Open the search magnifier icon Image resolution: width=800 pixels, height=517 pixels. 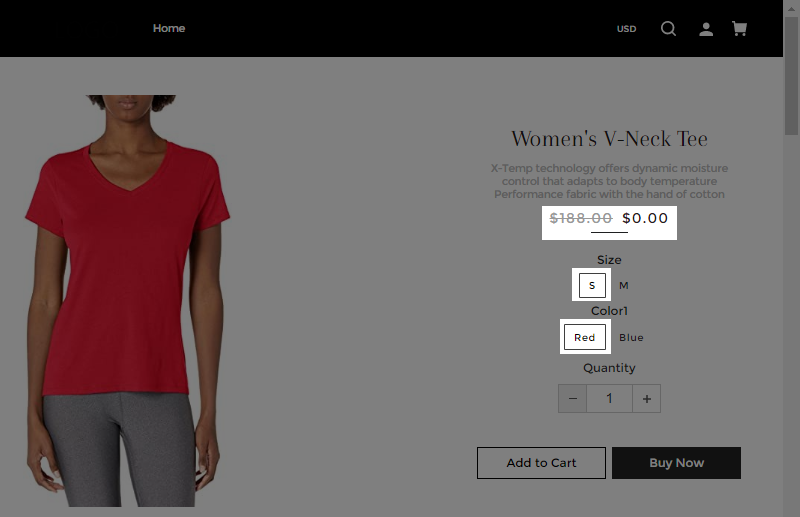click(x=668, y=29)
